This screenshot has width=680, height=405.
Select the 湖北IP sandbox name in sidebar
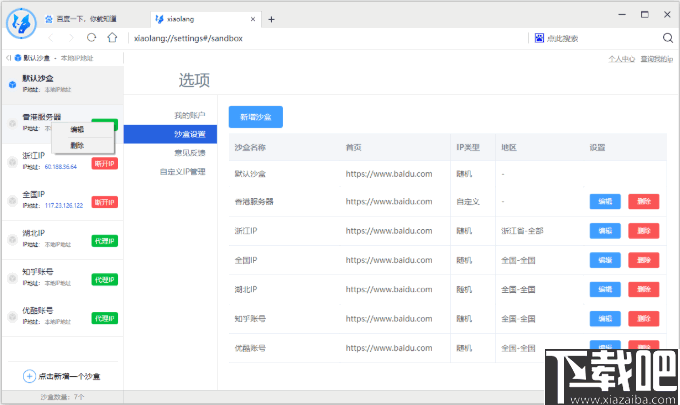tap(34, 233)
